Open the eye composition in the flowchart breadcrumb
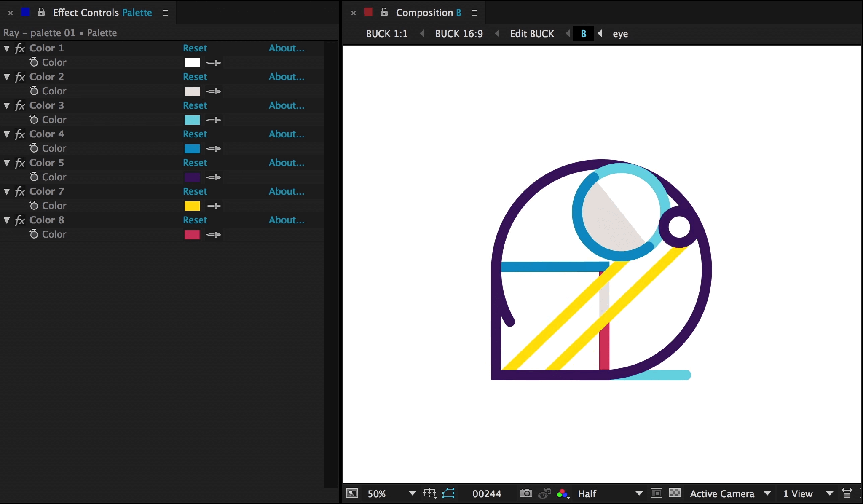 620,34
